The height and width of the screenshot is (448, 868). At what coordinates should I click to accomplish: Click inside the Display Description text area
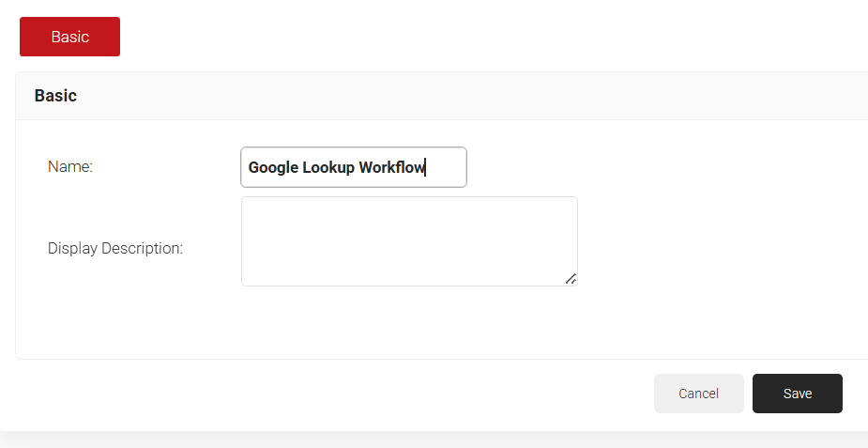click(409, 240)
